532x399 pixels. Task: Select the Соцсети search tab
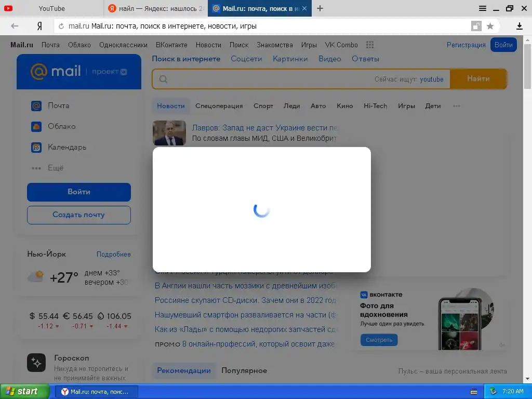coord(246,59)
